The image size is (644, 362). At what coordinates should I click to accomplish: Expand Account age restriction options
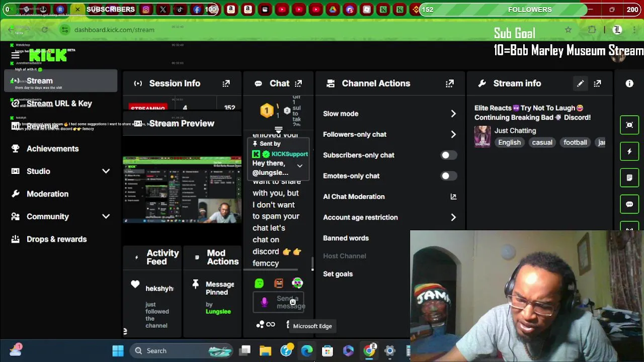click(x=453, y=217)
